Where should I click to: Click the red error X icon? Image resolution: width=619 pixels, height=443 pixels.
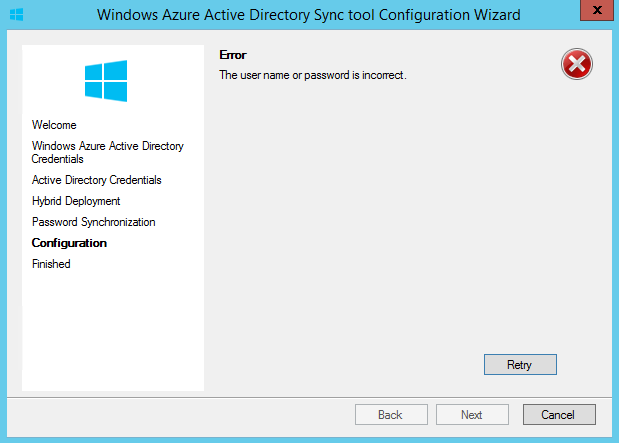click(577, 65)
